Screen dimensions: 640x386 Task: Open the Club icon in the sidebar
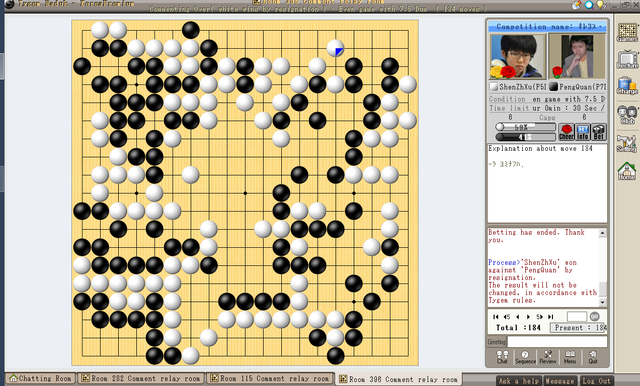pyautogui.click(x=627, y=114)
